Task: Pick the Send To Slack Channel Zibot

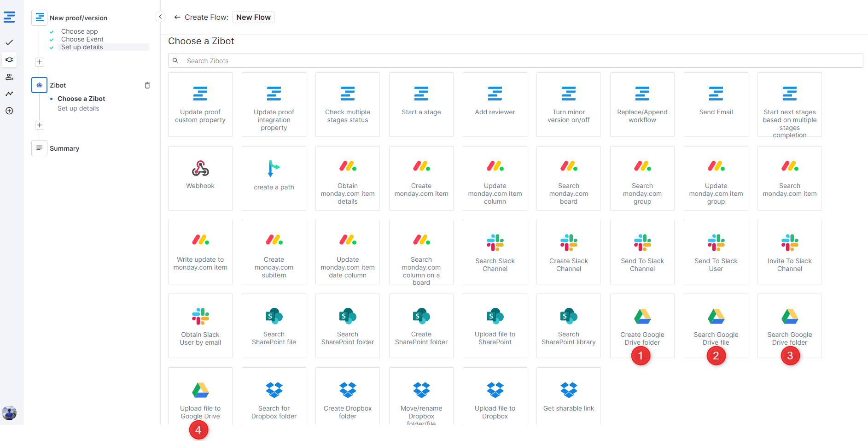Action: tap(642, 252)
